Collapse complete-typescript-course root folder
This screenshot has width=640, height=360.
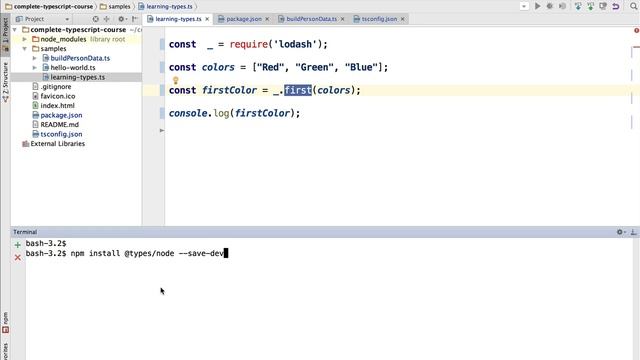tap(15, 30)
